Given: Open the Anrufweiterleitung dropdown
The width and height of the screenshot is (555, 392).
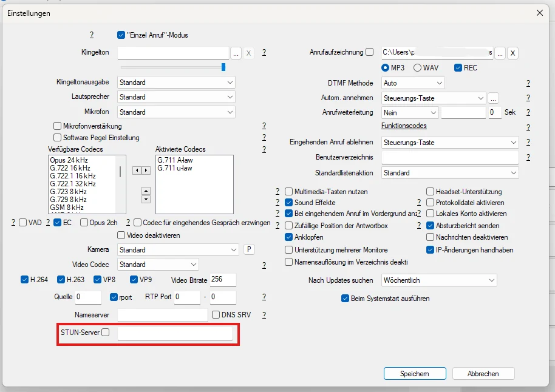Looking at the screenshot, I should click(410, 113).
